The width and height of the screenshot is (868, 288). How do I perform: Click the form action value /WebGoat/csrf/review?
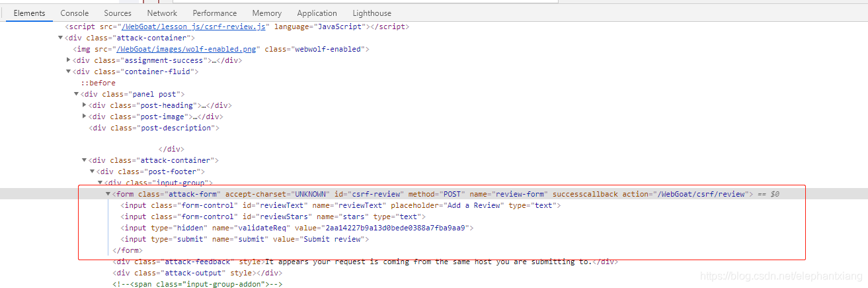(x=701, y=194)
